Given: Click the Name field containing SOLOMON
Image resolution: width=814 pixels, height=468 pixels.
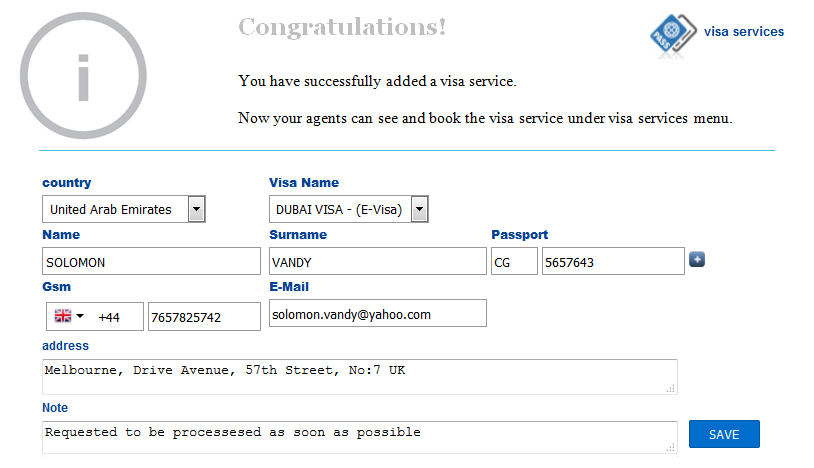Looking at the screenshot, I should (x=151, y=261).
